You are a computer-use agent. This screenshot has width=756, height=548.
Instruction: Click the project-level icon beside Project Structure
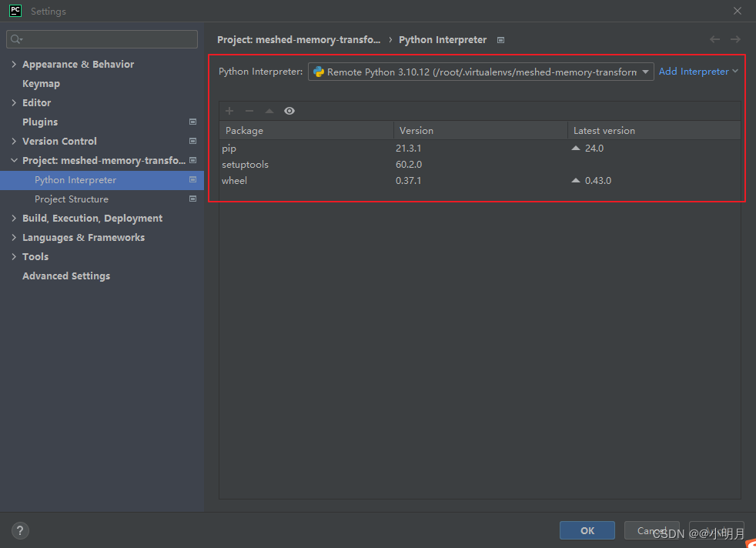click(193, 199)
